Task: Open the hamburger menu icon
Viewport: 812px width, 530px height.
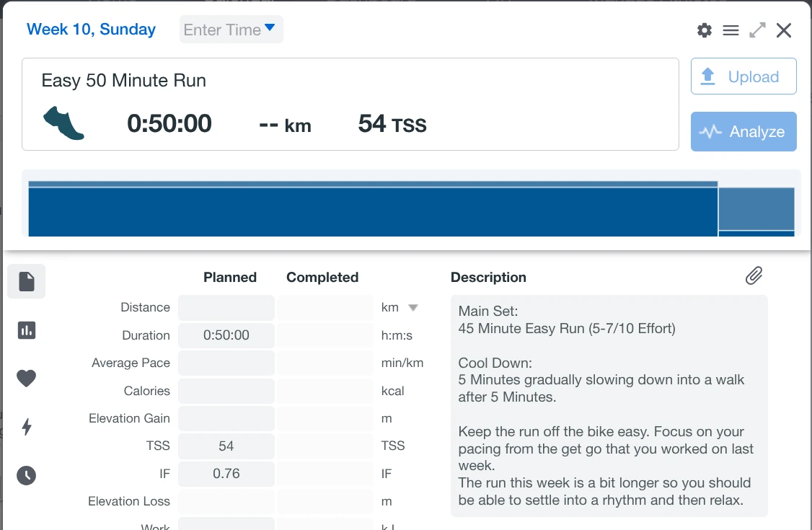Action: 731,30
